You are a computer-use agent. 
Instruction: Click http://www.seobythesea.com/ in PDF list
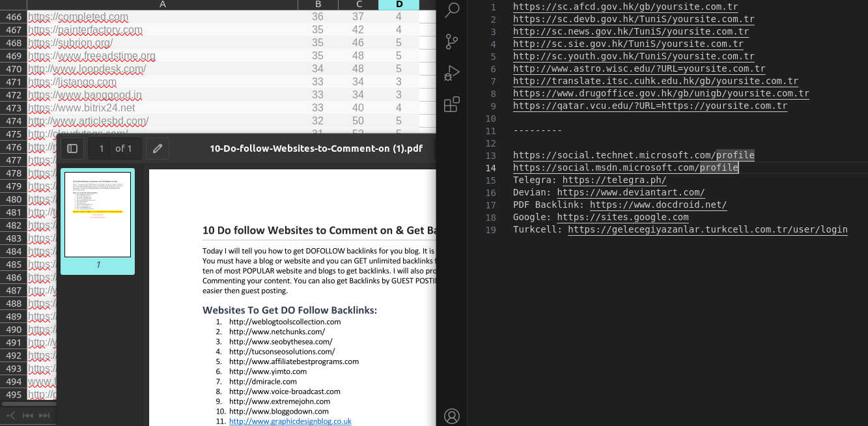[x=281, y=341]
